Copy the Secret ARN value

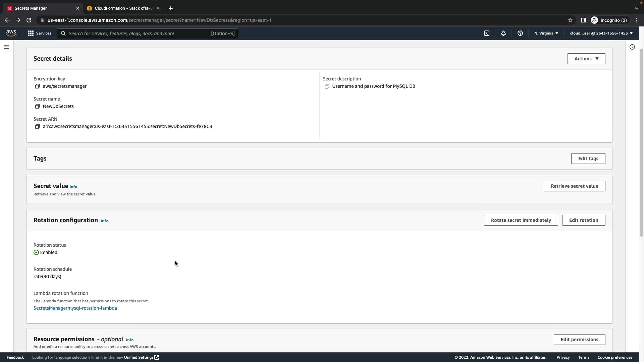(x=37, y=126)
